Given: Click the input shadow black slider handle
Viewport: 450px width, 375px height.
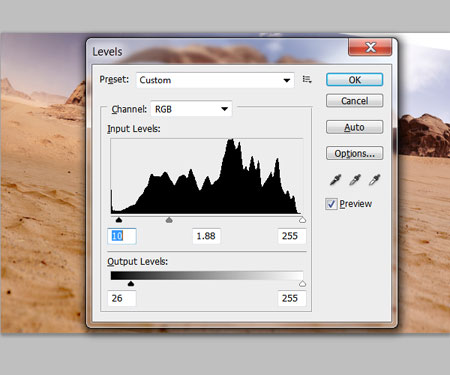Looking at the screenshot, I should point(119,220).
